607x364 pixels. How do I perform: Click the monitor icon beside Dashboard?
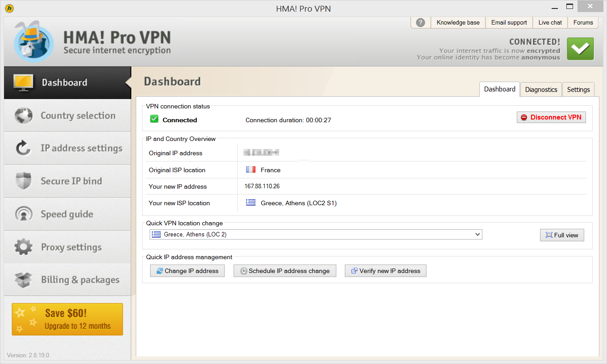[x=23, y=83]
